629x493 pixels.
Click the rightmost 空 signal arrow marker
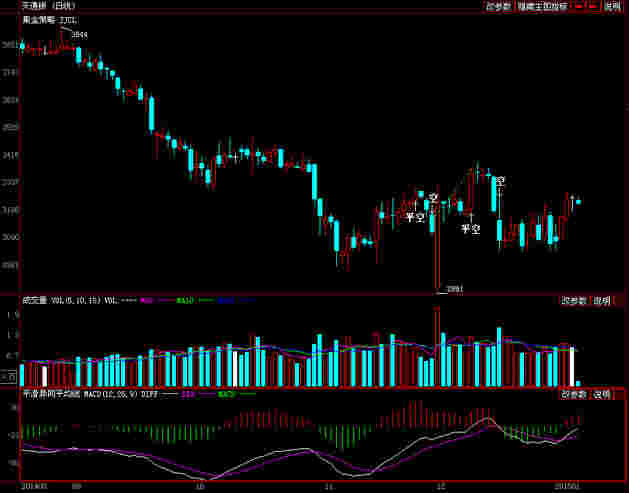tap(500, 181)
